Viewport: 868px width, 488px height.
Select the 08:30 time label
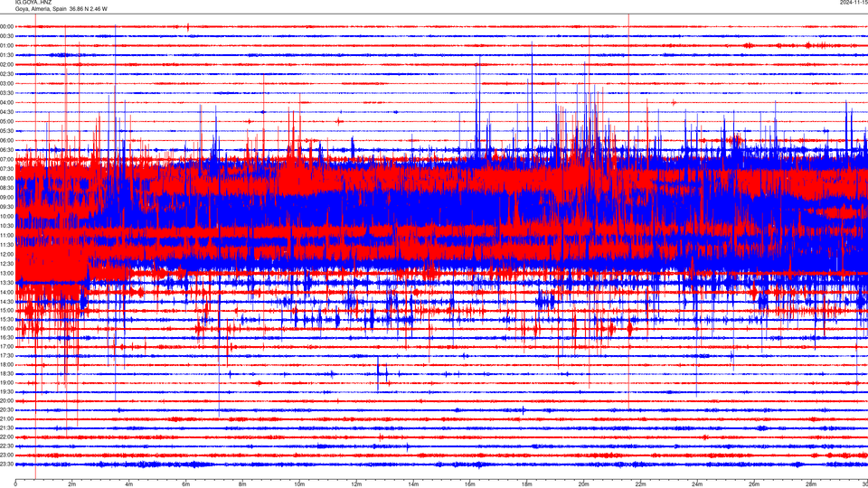click(x=6, y=188)
